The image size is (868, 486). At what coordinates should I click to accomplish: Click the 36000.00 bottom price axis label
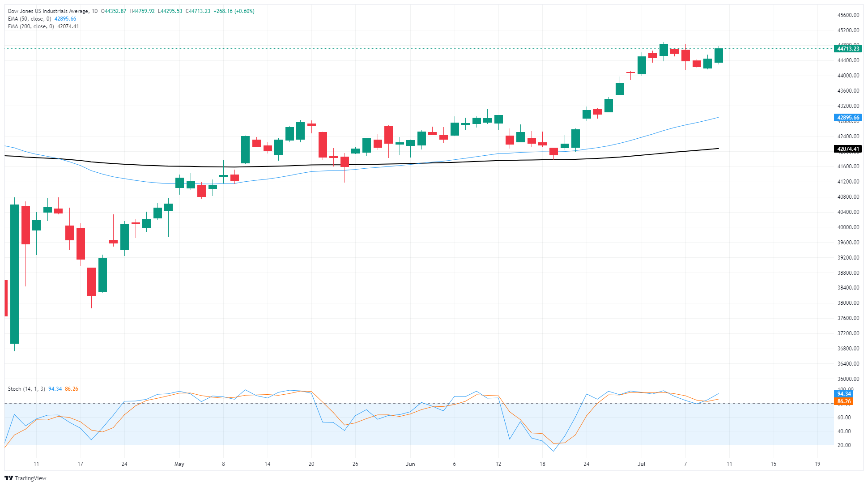click(848, 379)
